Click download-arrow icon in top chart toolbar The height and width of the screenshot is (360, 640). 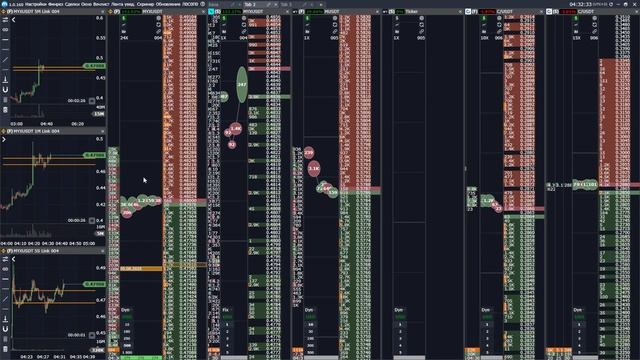point(5,79)
